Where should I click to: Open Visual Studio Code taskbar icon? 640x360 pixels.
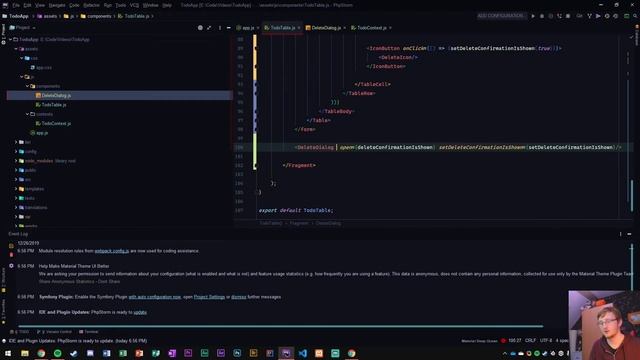302,353
